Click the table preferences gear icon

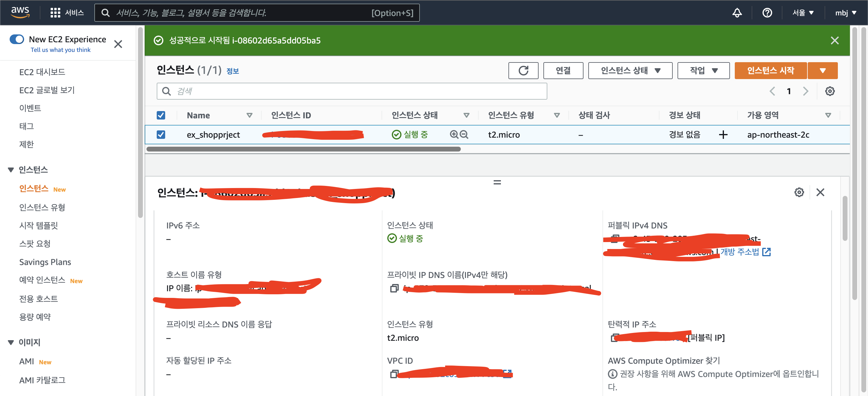[830, 91]
